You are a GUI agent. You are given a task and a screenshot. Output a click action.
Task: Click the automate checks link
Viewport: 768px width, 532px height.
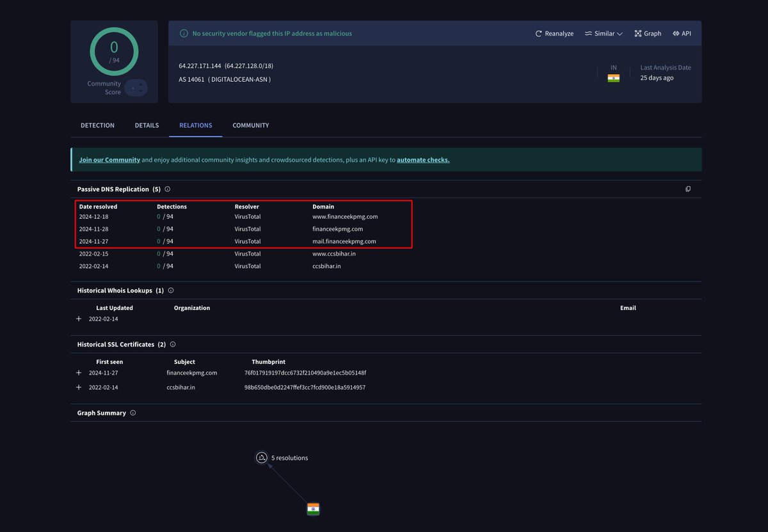[422, 159]
